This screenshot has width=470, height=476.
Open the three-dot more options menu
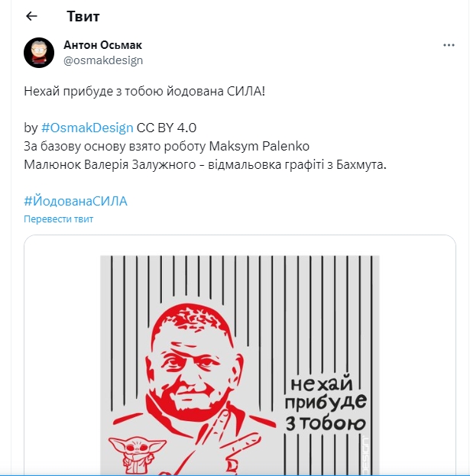coord(449,45)
